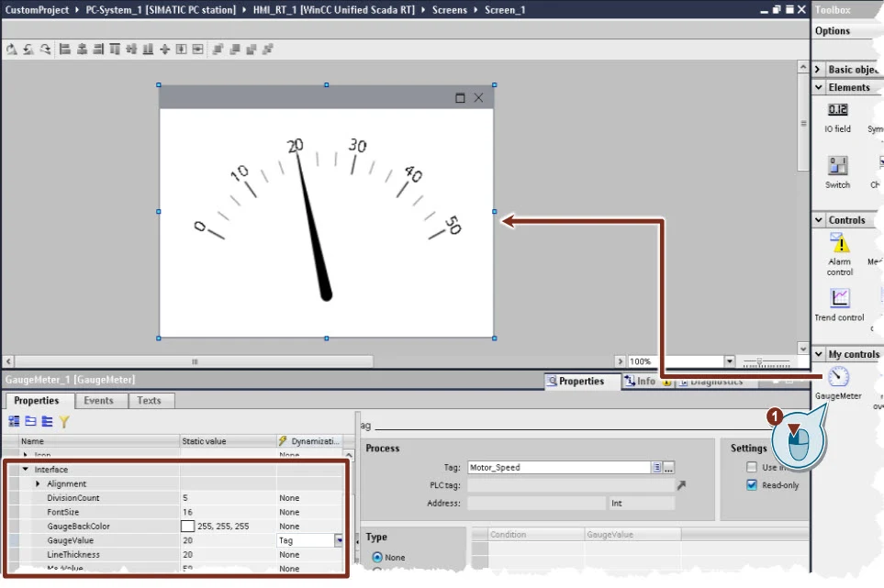Collapse the Elements toolbox section
Screen dimensions: 884x588
tap(819, 87)
